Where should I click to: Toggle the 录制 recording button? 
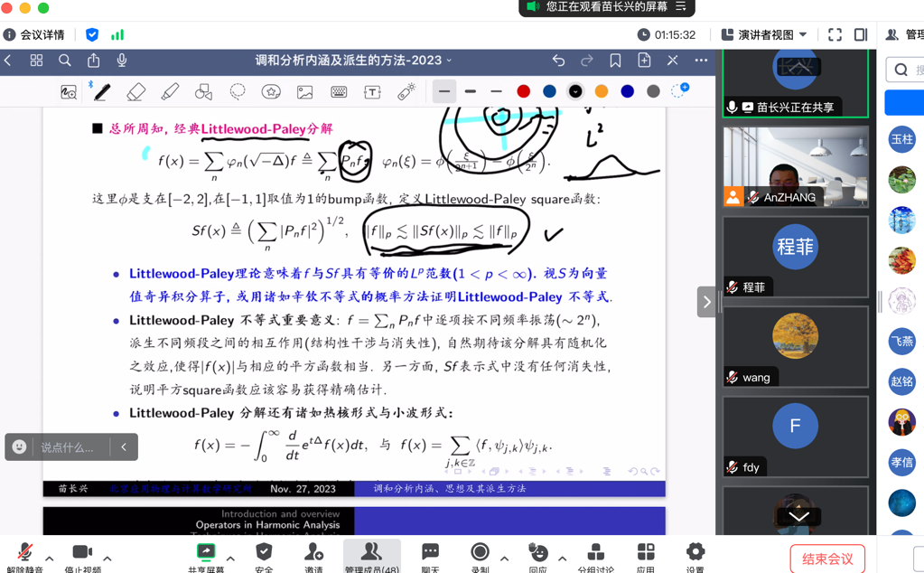pos(480,556)
